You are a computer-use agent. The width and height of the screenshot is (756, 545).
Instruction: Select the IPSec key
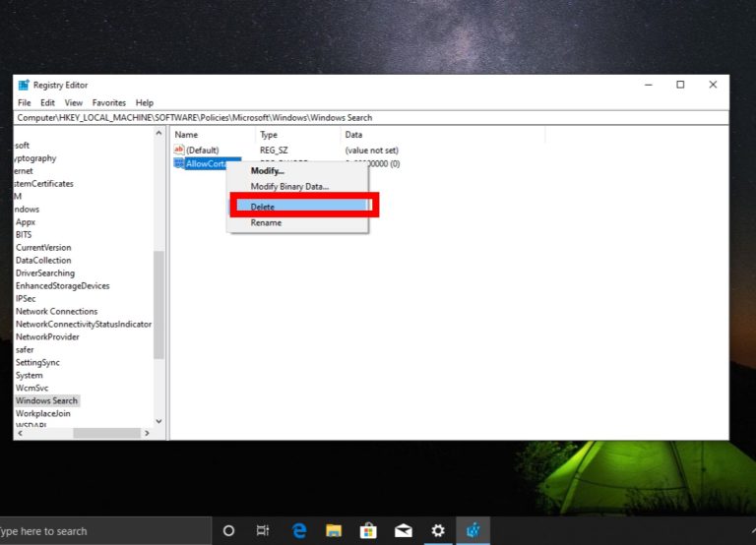[x=26, y=299]
